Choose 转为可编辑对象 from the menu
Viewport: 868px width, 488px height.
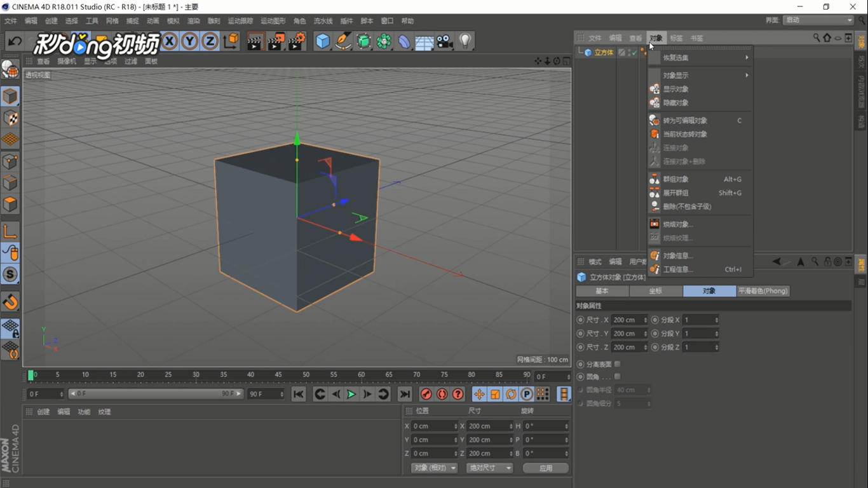click(700, 121)
